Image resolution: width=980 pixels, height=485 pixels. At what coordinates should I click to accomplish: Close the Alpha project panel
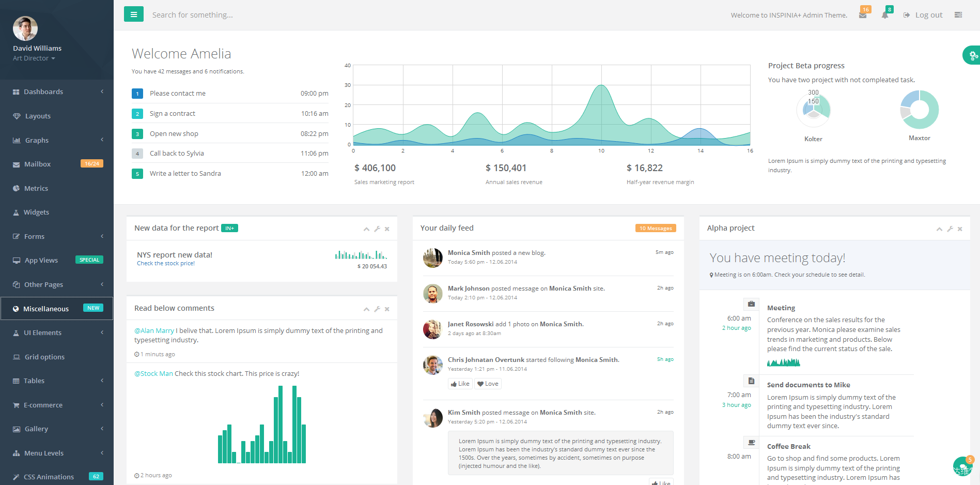(x=960, y=229)
